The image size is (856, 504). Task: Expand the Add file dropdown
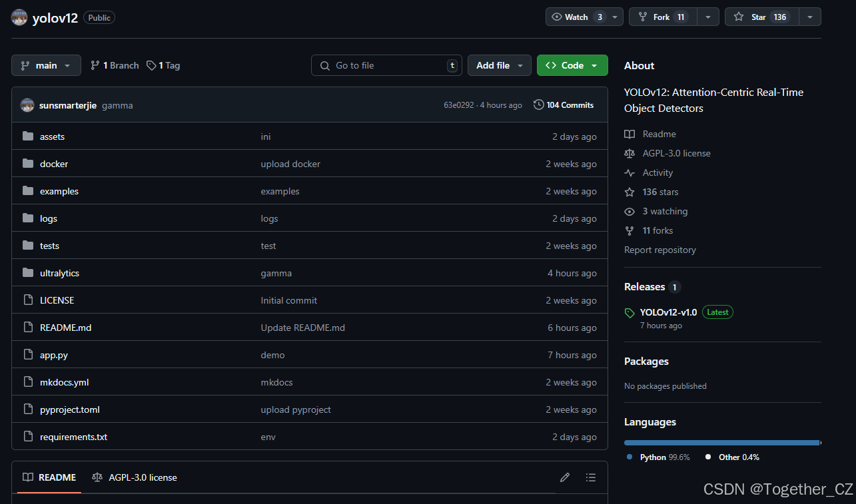coord(500,65)
